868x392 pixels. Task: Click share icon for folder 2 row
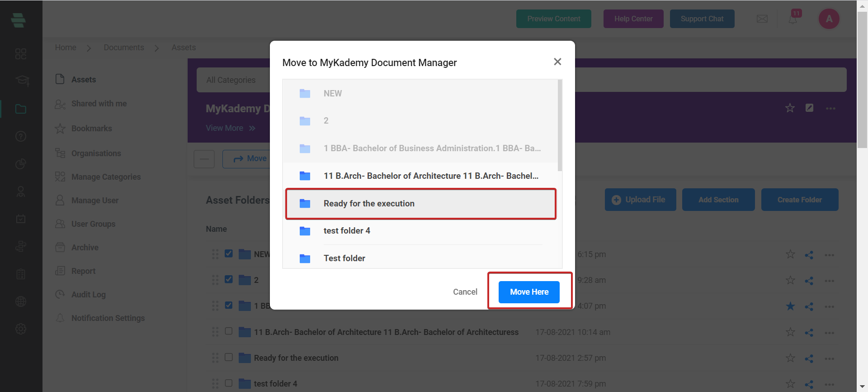[x=809, y=281]
